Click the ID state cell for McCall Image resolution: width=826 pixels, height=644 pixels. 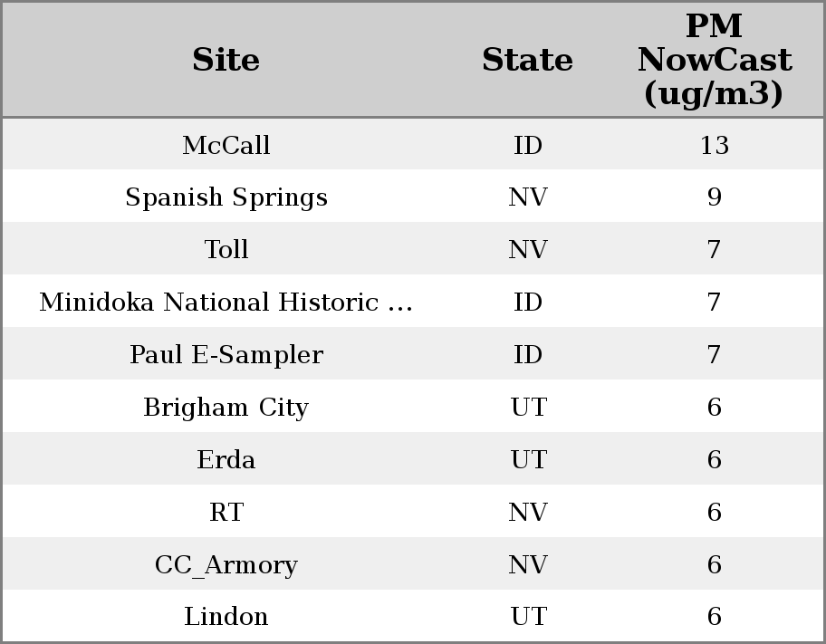click(x=528, y=145)
